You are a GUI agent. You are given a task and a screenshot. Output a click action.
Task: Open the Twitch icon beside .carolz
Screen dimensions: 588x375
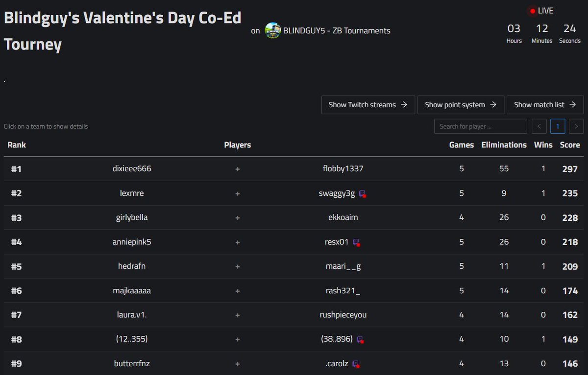tap(356, 364)
